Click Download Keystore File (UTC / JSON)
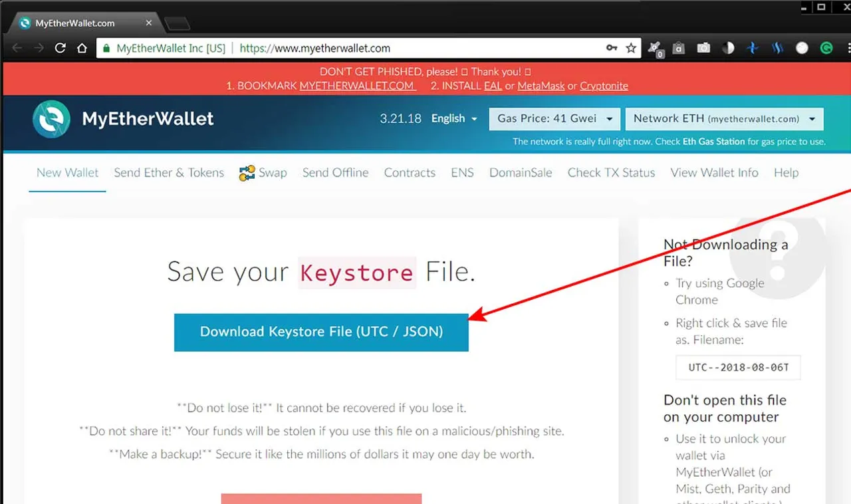This screenshot has width=851, height=504. point(321,332)
